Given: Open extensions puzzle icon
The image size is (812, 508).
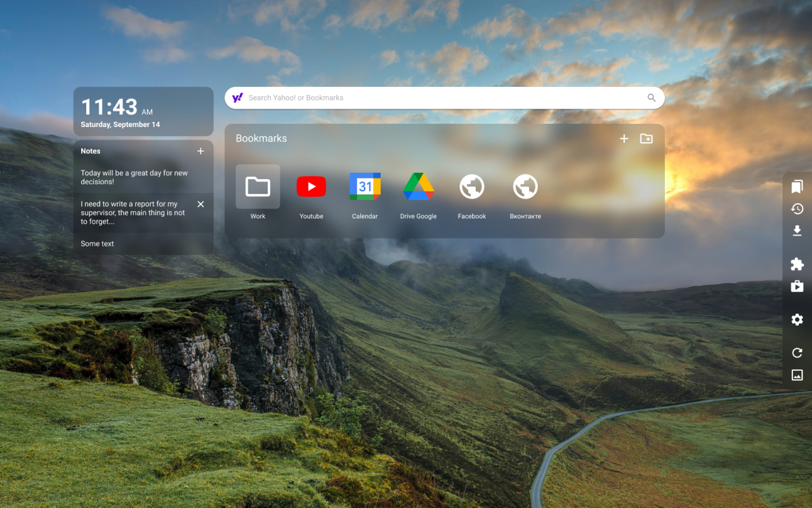Looking at the screenshot, I should [x=797, y=264].
